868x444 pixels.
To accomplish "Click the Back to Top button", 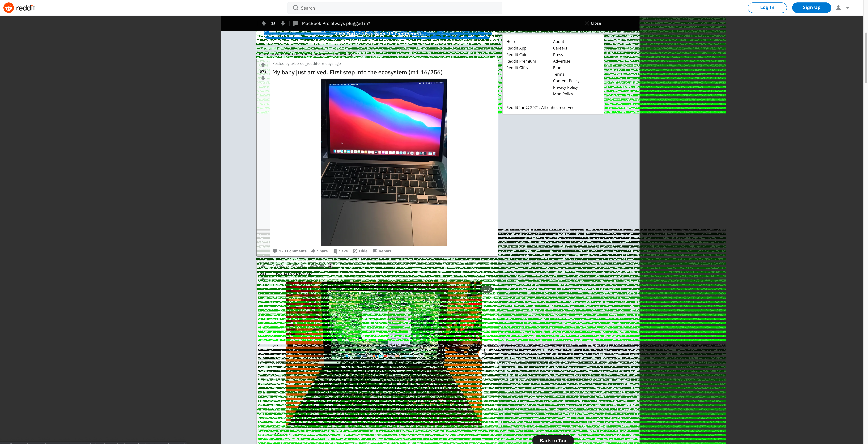I will pyautogui.click(x=553, y=440).
